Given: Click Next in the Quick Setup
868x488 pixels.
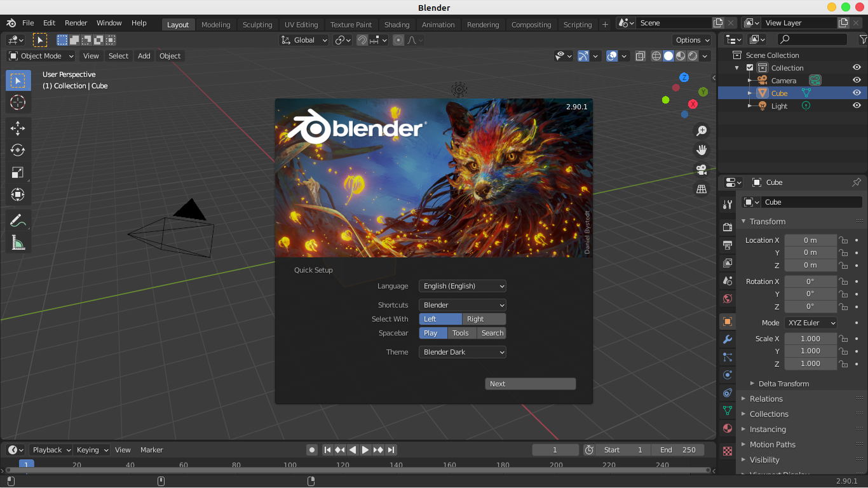Looking at the screenshot, I should tap(530, 384).
